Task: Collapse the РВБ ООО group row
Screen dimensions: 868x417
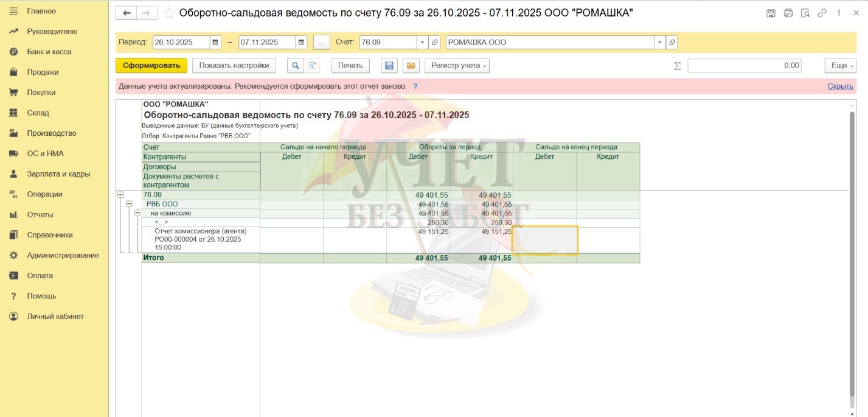Action: pyautogui.click(x=129, y=204)
